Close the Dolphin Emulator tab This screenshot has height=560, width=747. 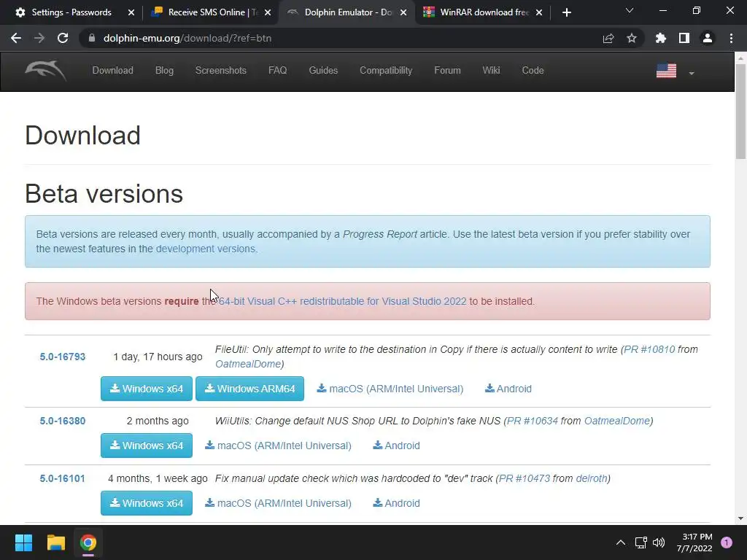(x=403, y=12)
